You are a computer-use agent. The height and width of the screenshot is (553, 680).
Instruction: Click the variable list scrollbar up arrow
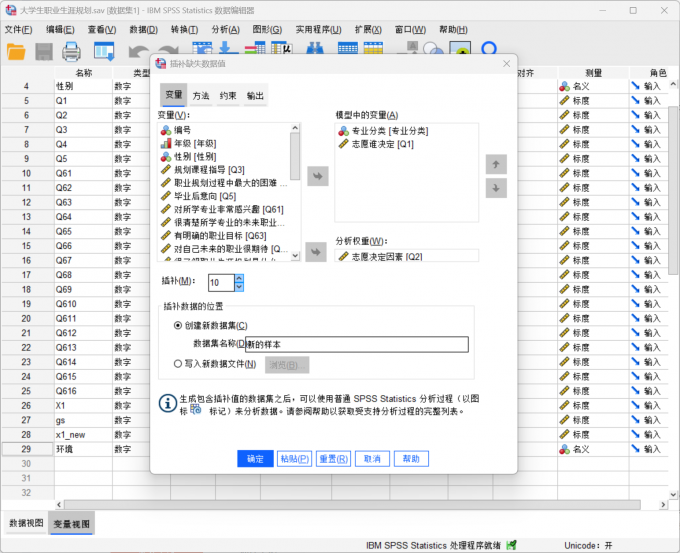click(x=295, y=128)
